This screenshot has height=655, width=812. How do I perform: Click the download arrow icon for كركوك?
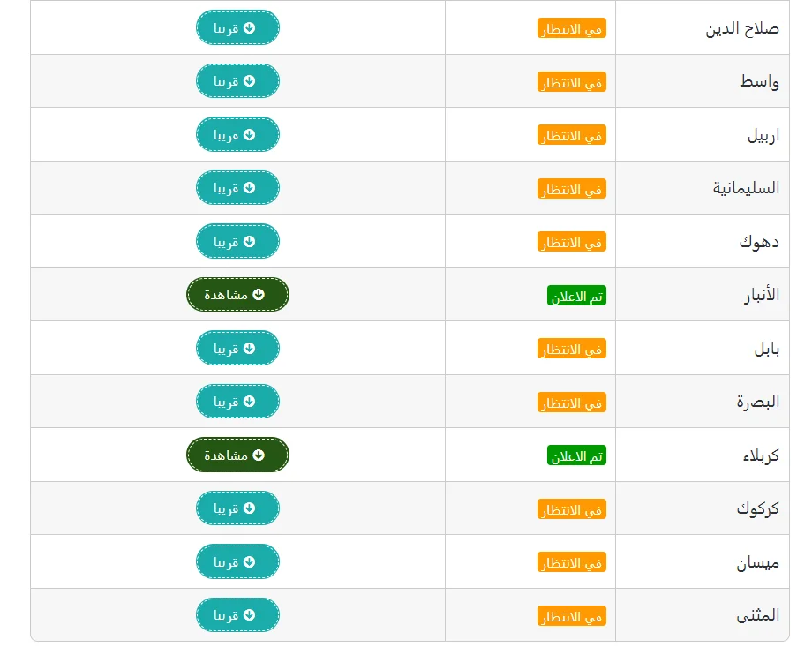(249, 508)
